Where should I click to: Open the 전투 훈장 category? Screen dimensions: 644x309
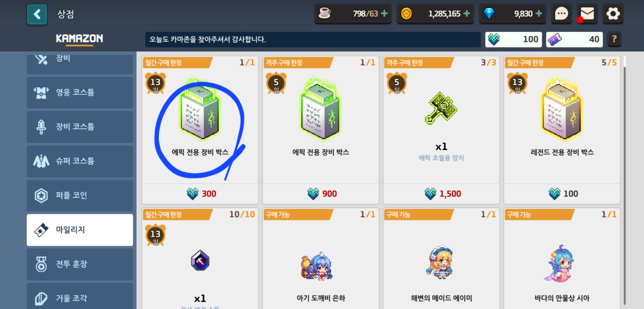(80, 264)
